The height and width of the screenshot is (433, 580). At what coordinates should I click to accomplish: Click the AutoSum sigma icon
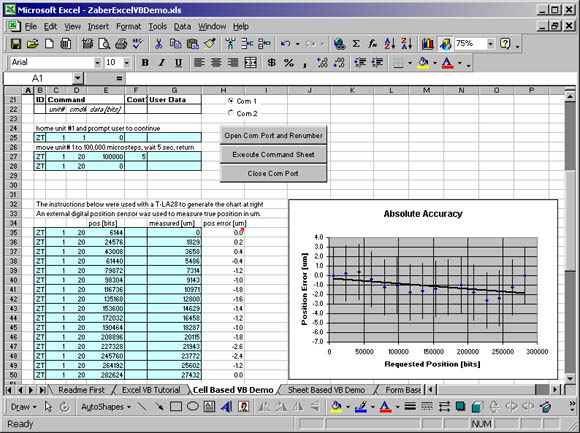coord(356,44)
